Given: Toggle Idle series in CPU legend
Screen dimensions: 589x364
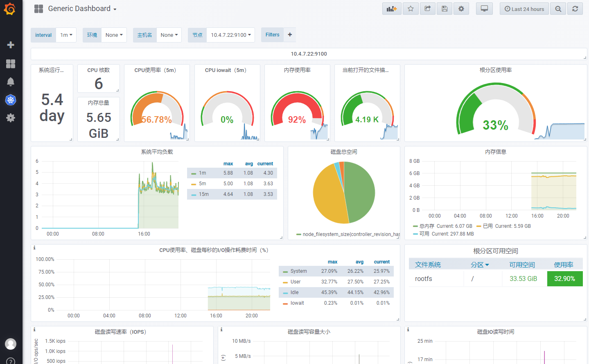Looking at the screenshot, I should point(294,292).
